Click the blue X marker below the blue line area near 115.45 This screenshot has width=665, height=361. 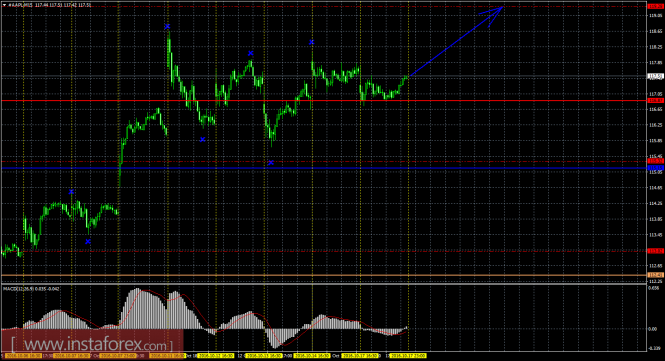click(271, 162)
